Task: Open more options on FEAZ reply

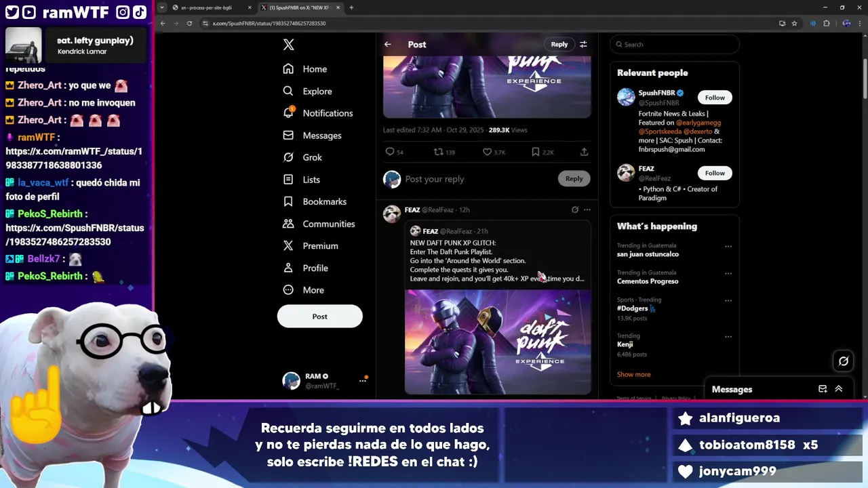Action: [587, 210]
